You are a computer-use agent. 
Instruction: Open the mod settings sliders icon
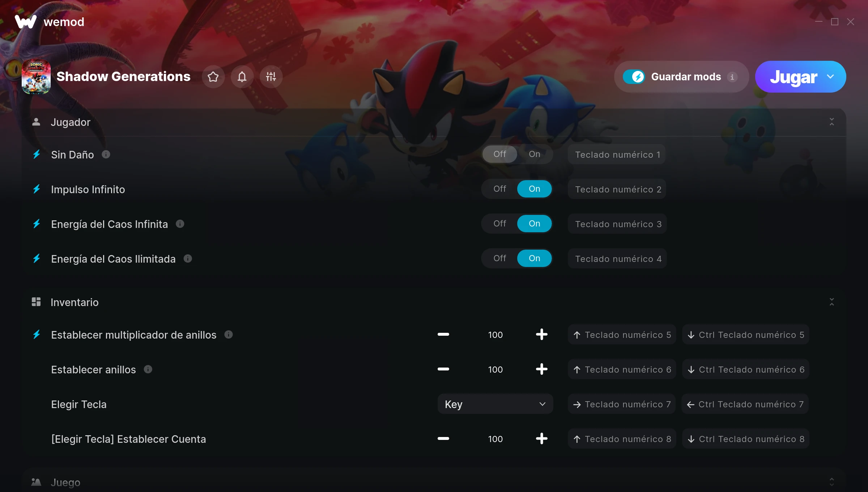point(271,77)
